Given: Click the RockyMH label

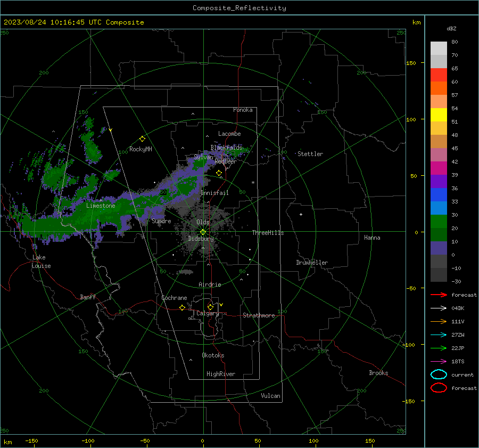Looking at the screenshot, I should point(141,149).
